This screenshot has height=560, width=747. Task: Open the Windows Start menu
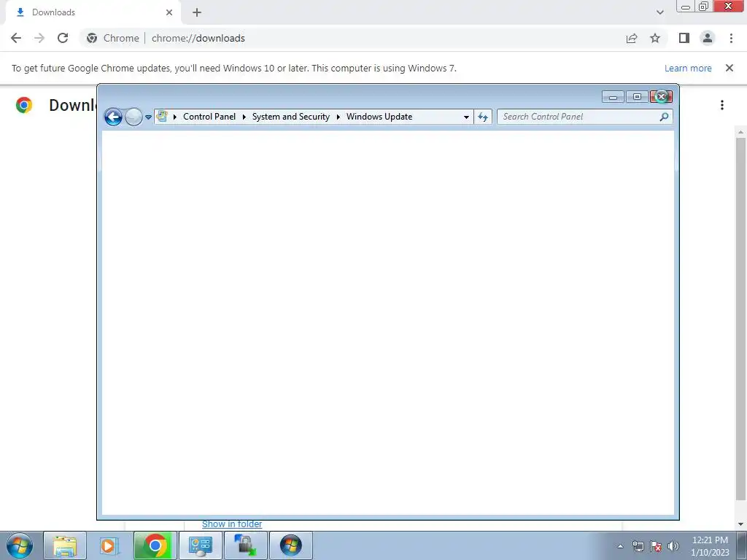[x=20, y=545]
